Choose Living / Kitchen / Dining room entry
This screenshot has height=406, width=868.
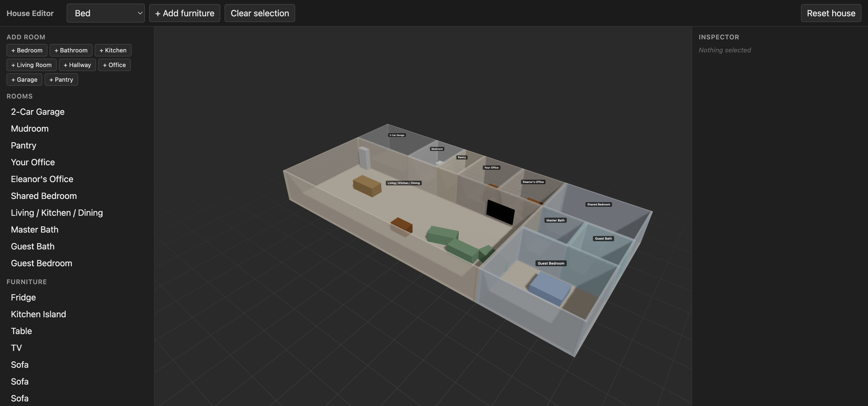point(57,212)
